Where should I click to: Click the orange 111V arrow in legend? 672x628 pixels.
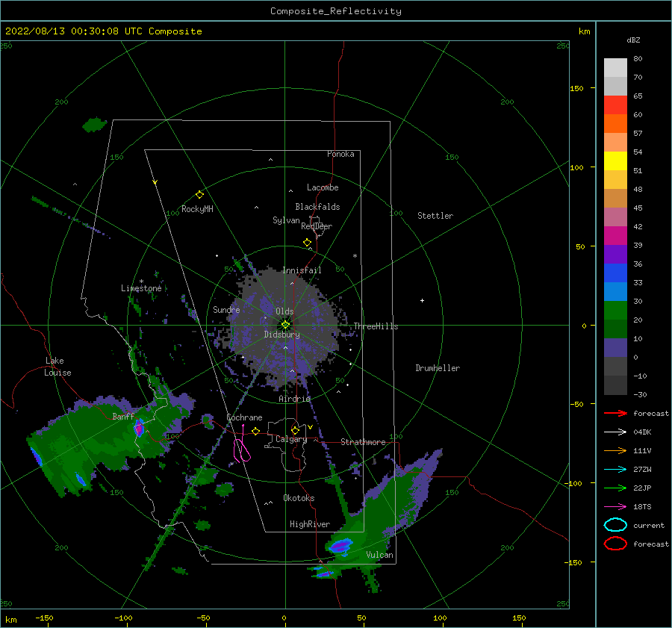click(615, 450)
